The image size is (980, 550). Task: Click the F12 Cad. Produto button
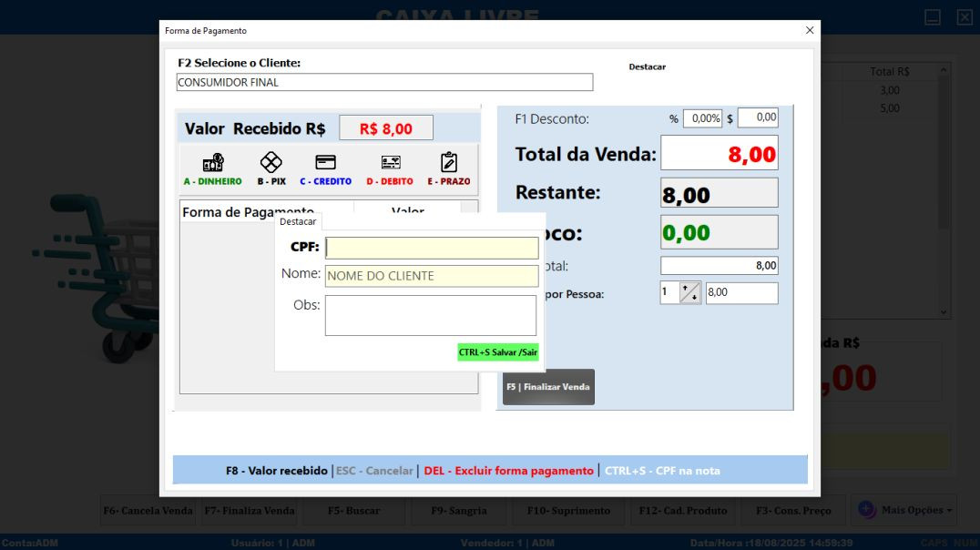click(x=683, y=511)
